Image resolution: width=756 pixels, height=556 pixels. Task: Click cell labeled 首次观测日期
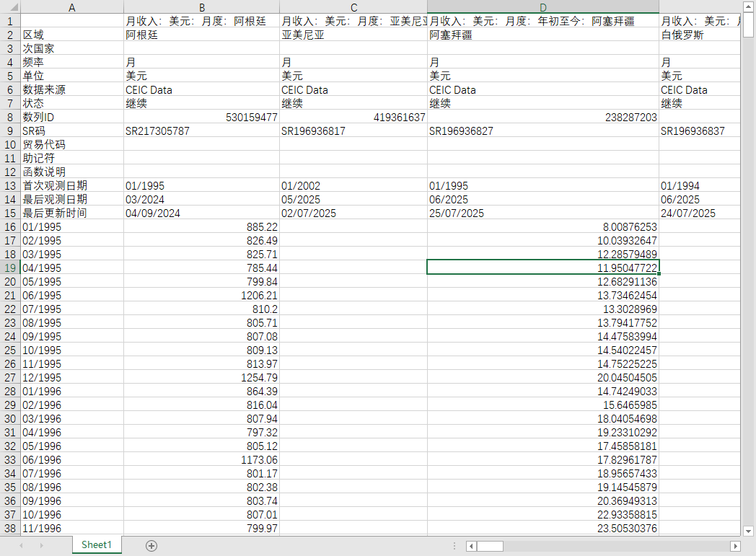point(72,185)
